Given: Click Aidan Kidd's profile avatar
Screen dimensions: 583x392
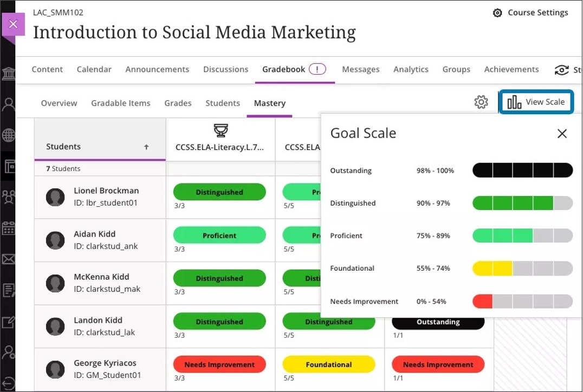Looking at the screenshot, I should [x=55, y=240].
